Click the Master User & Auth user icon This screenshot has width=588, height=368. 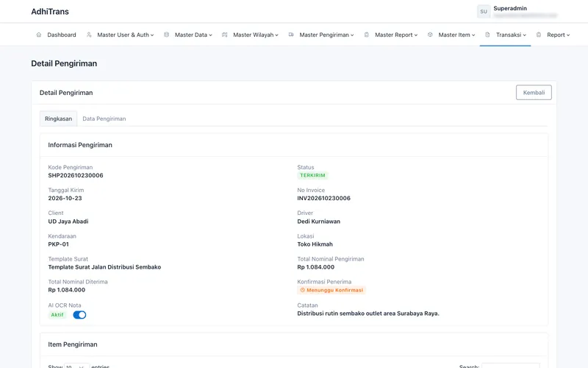89,35
